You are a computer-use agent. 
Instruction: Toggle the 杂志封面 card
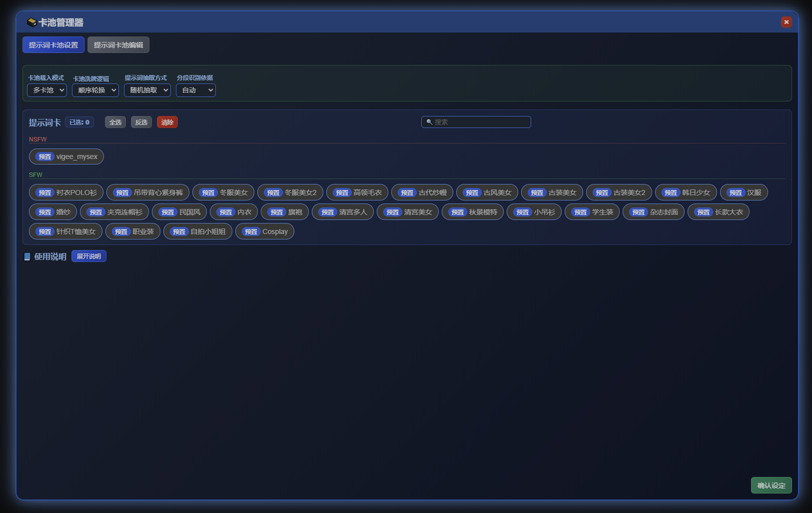coord(654,212)
